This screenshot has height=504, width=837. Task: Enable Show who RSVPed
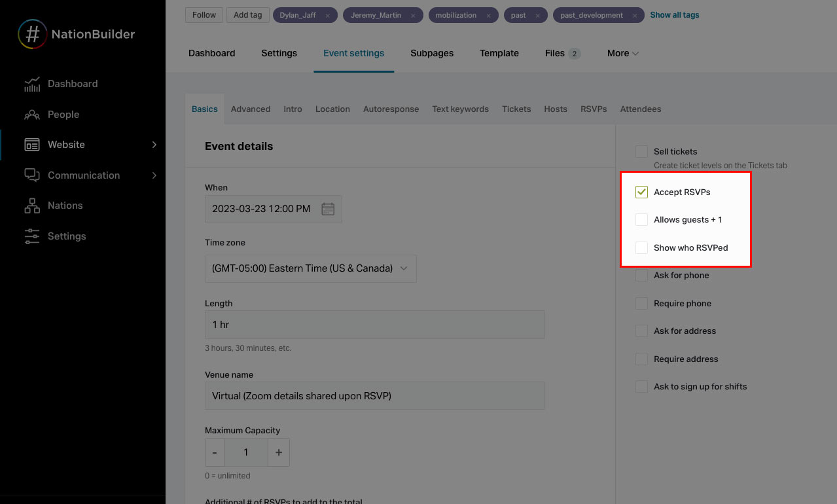pos(641,247)
